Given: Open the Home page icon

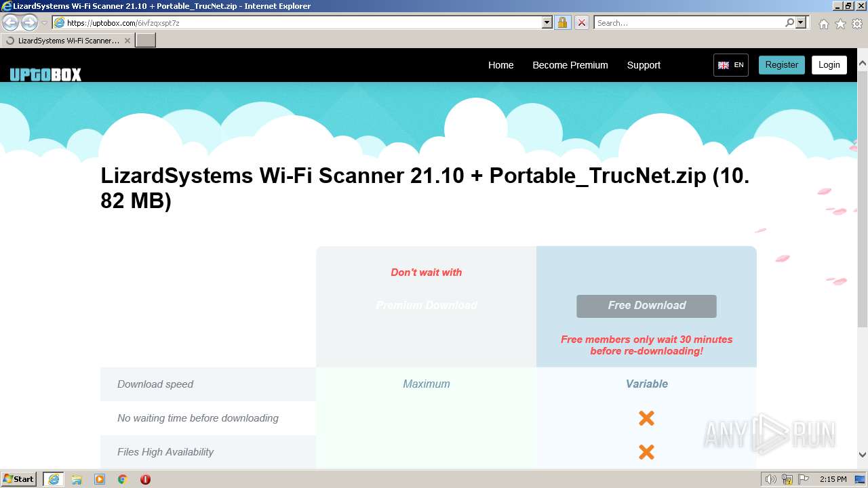Looking at the screenshot, I should 823,24.
